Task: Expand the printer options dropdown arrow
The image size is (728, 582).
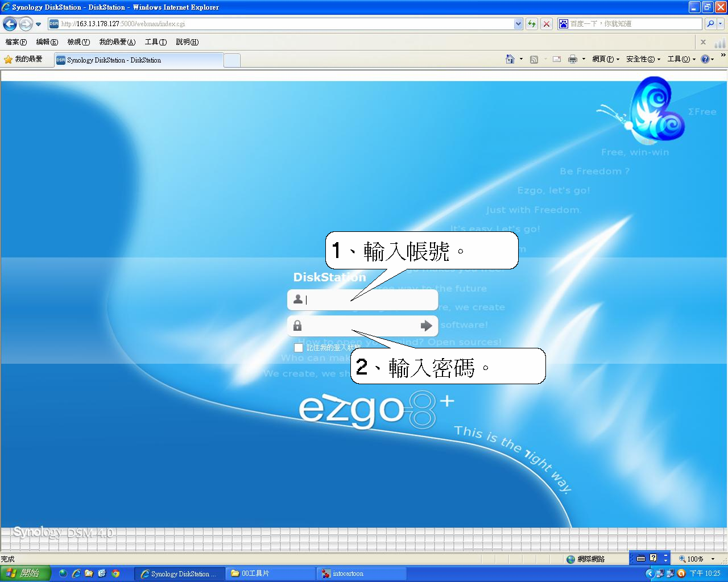Action: point(584,59)
